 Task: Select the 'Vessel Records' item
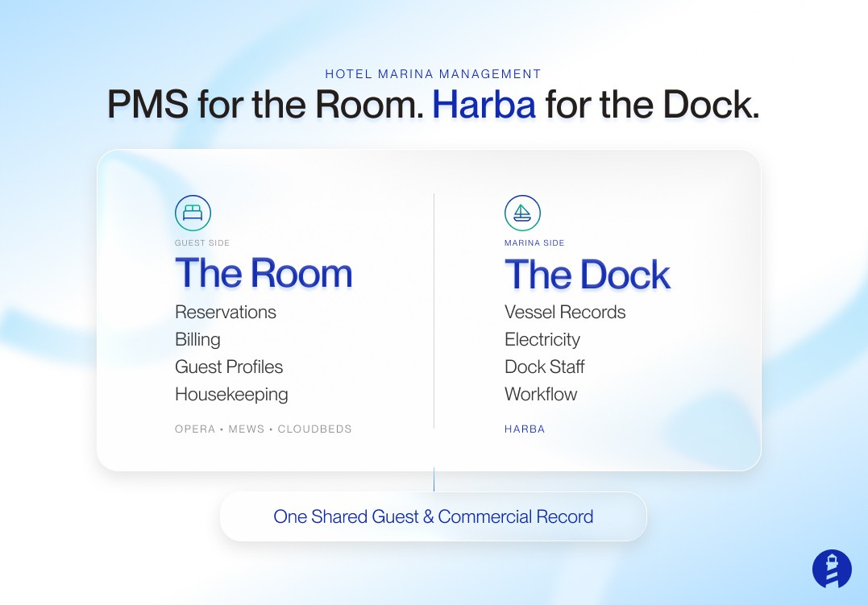(565, 313)
